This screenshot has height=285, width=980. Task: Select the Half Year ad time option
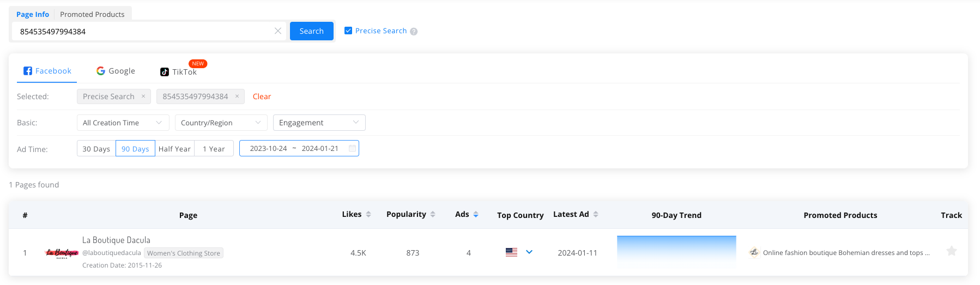tap(174, 149)
